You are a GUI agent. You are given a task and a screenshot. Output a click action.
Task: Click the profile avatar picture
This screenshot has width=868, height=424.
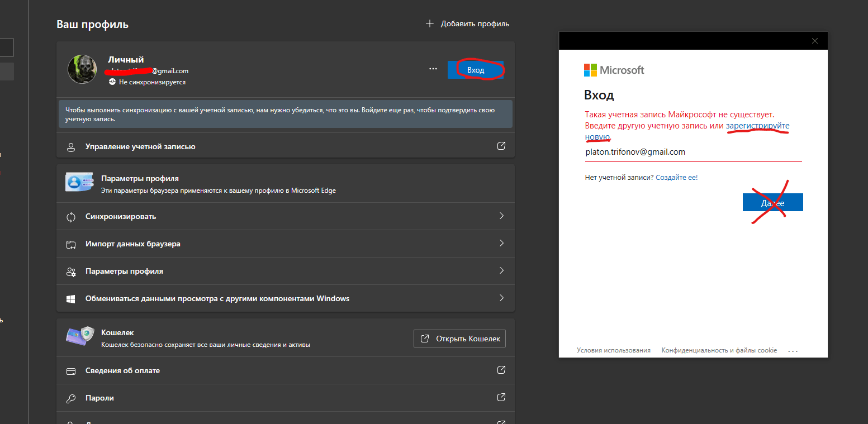coord(82,69)
